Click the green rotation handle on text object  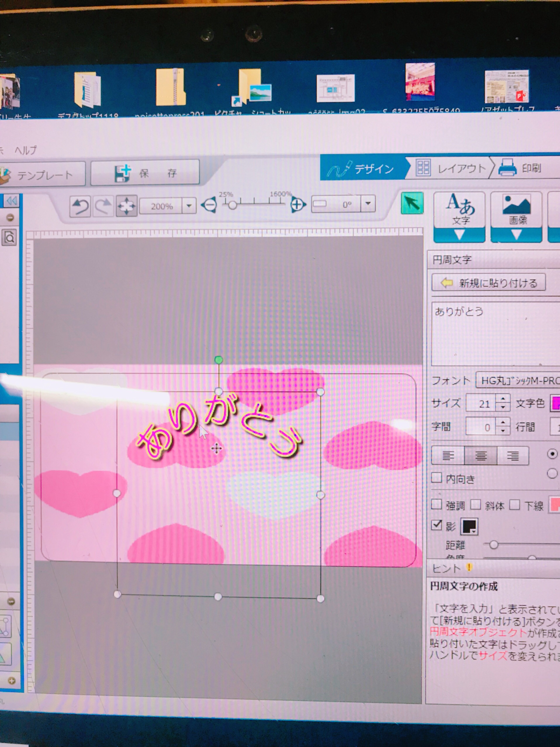219,360
